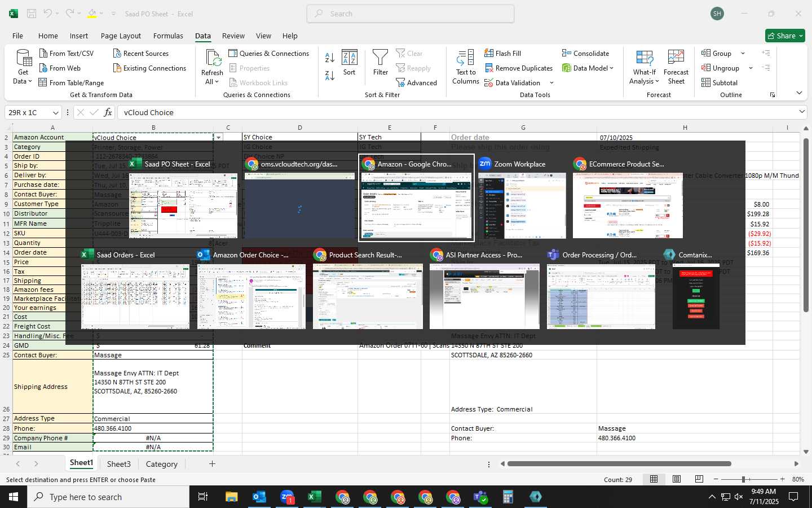Open the Data Model dropdown

[x=588, y=68]
